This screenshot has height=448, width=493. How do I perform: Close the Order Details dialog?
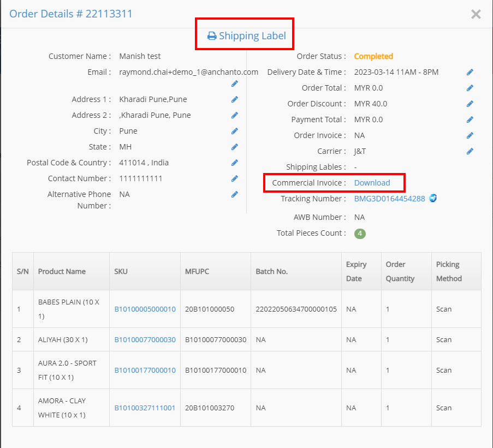click(476, 14)
